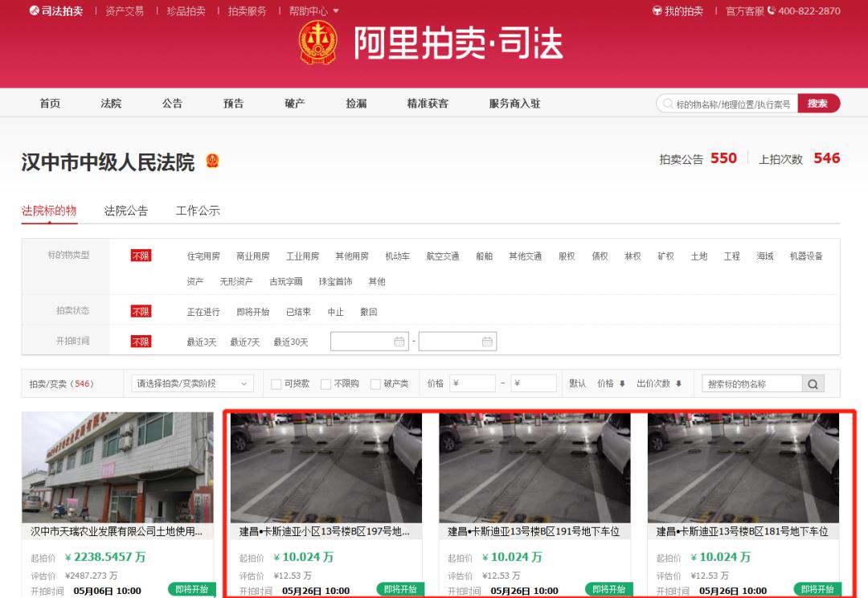The width and height of the screenshot is (868, 598).
Task: Open 公告 in navigation bar
Action: click(x=172, y=104)
